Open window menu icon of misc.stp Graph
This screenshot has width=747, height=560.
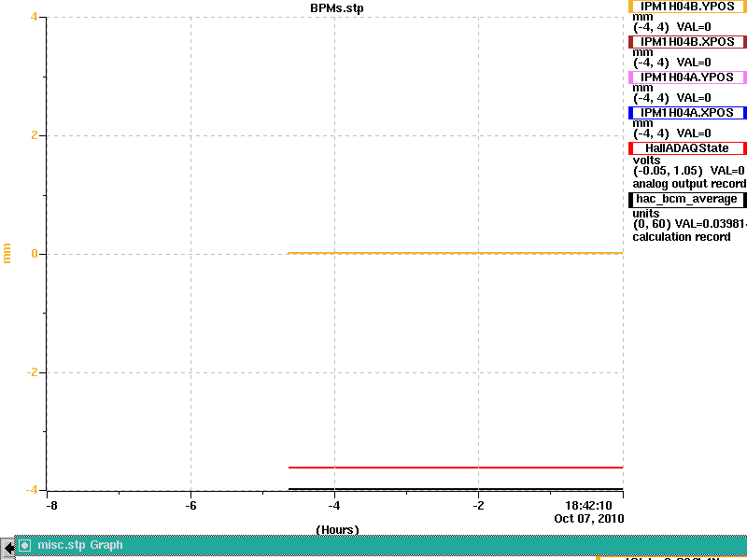[25, 545]
